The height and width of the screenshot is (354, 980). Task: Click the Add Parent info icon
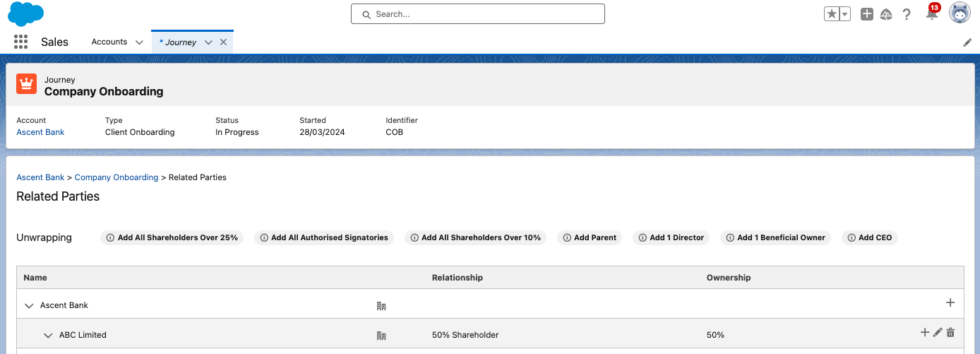tap(566, 238)
